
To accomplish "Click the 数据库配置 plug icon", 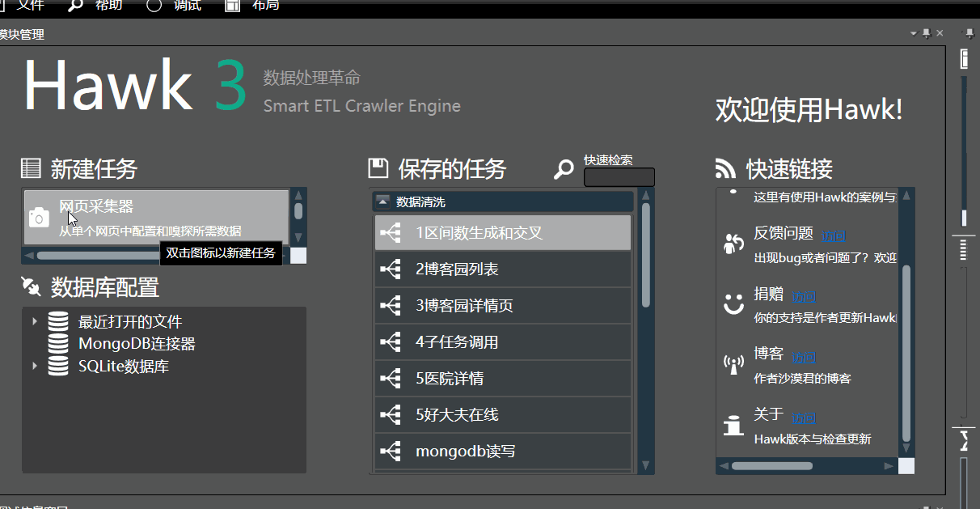I will pyautogui.click(x=31, y=286).
